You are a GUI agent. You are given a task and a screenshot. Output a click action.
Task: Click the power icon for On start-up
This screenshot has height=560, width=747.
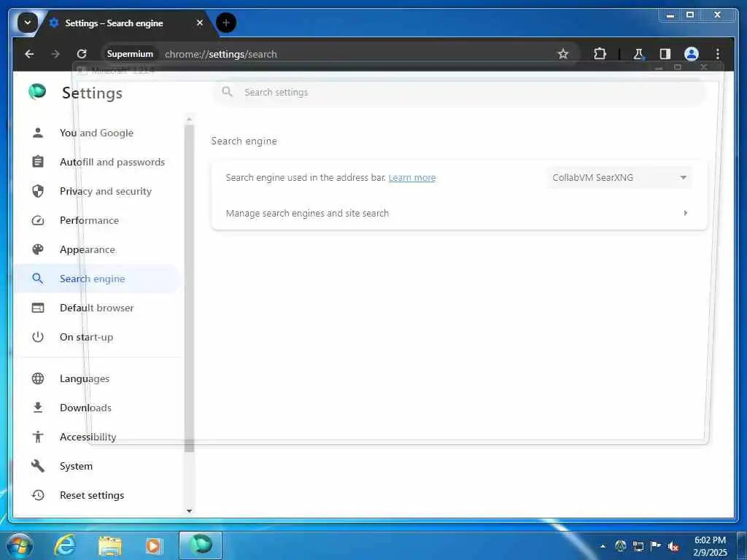pyautogui.click(x=38, y=337)
